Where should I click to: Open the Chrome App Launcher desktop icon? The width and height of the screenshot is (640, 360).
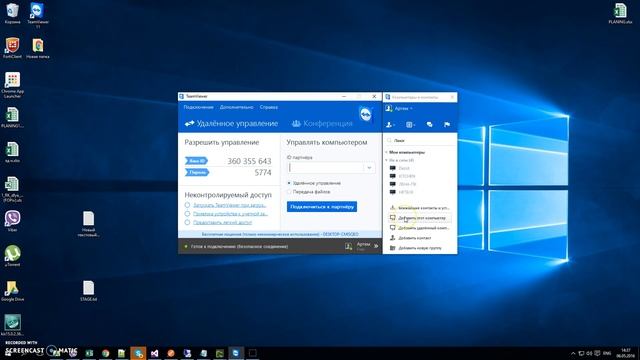[x=12, y=85]
